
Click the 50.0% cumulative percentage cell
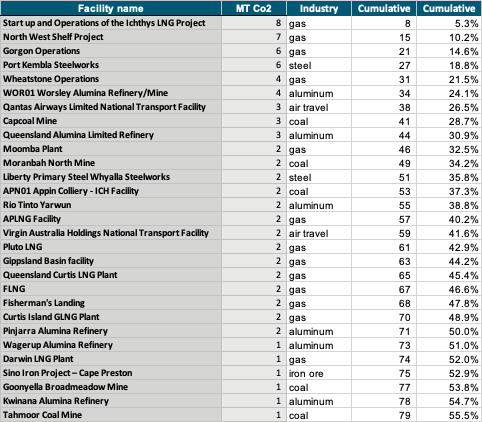point(449,331)
